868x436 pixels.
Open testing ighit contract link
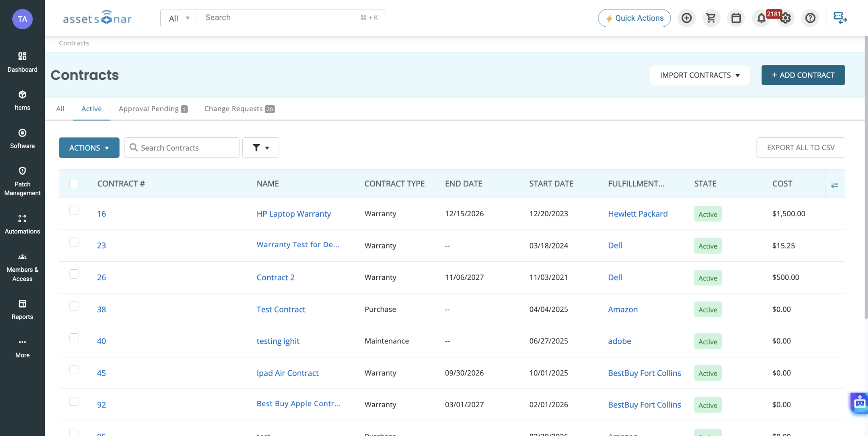point(278,341)
